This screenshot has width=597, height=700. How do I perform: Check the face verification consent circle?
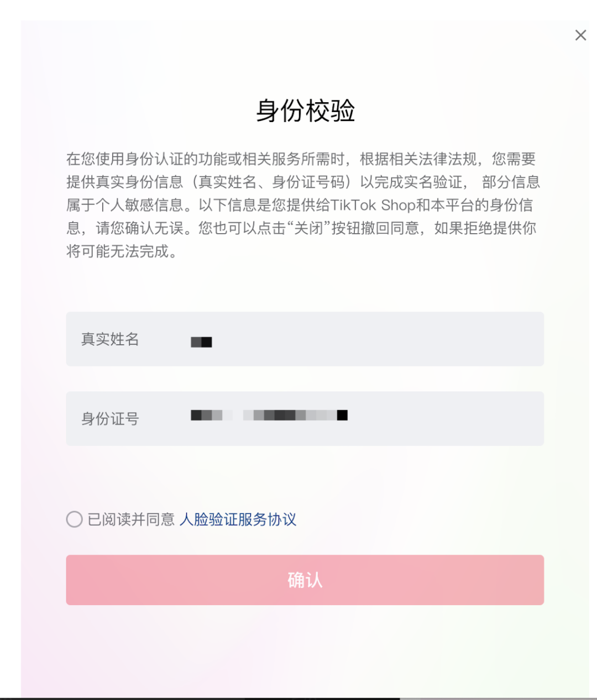click(x=74, y=519)
